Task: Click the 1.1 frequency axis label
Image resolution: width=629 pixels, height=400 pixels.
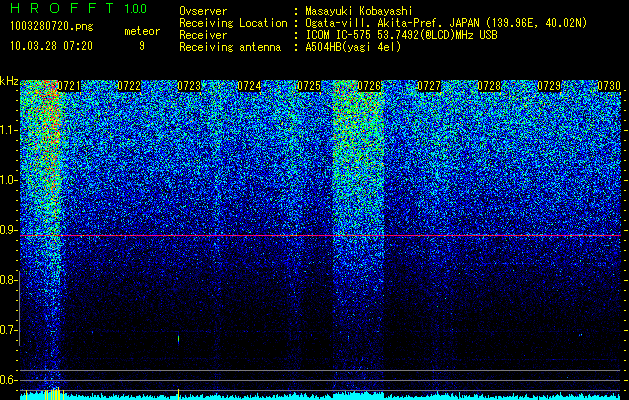Action: click(8, 130)
